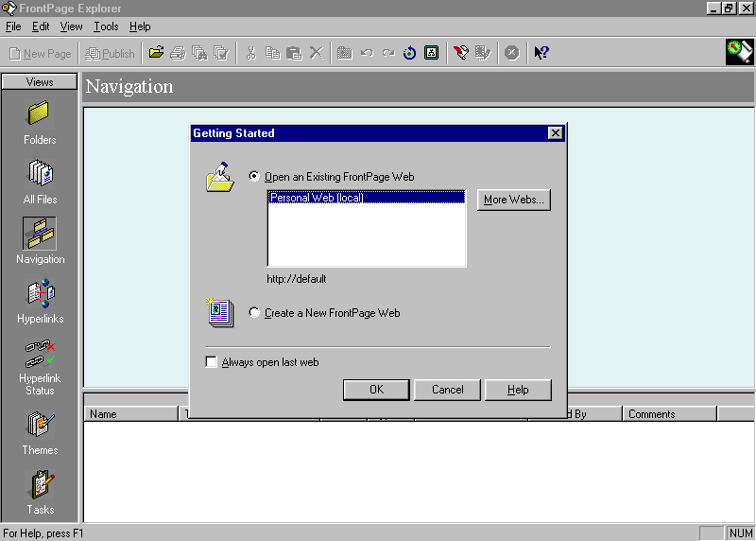Click the Stop icon in toolbar
The image size is (756, 541).
pos(511,53)
